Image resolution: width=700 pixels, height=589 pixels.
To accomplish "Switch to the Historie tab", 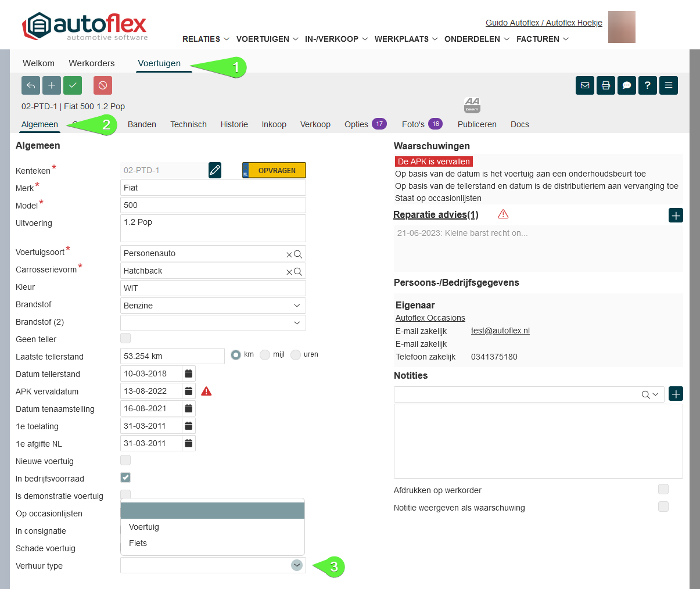I will 234,124.
